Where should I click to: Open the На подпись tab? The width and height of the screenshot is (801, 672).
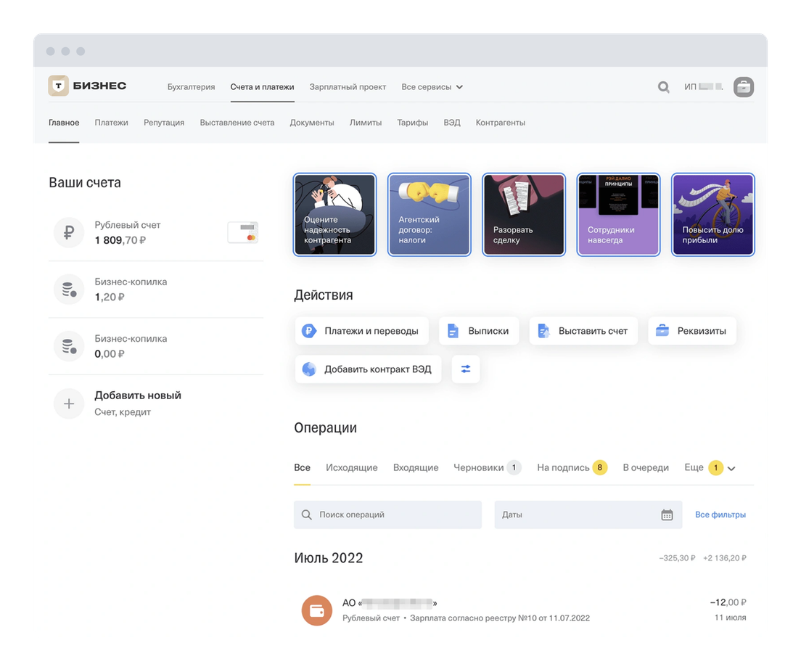[x=571, y=468]
